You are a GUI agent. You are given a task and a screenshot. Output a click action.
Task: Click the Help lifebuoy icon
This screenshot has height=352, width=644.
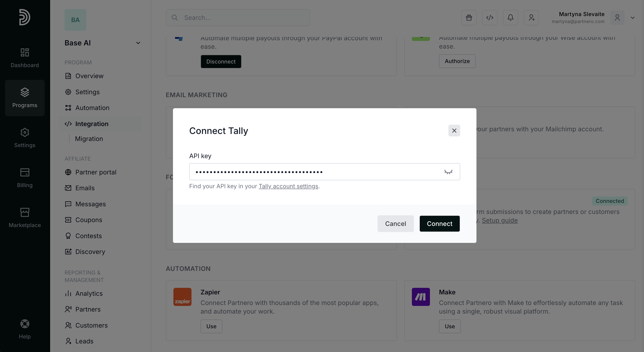25,324
